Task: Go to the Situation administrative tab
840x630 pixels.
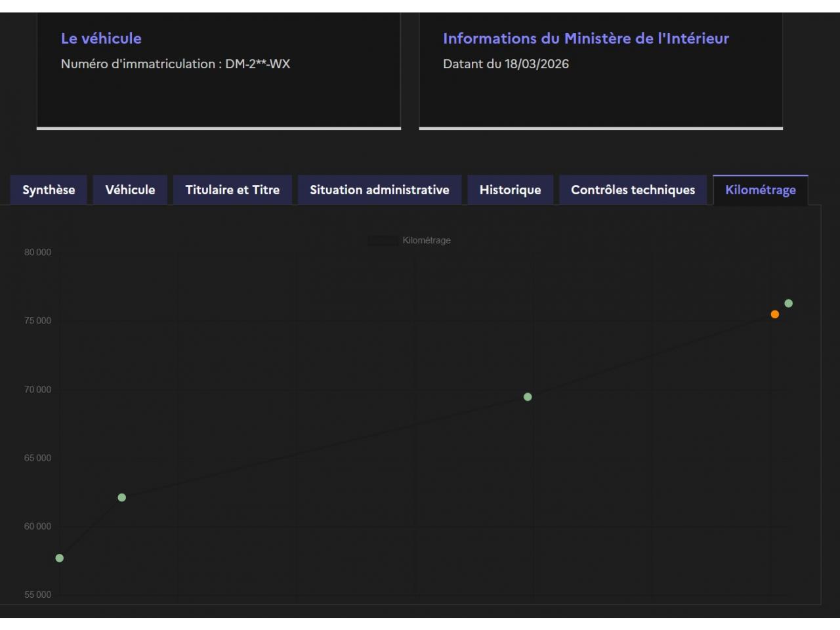Action: [379, 190]
